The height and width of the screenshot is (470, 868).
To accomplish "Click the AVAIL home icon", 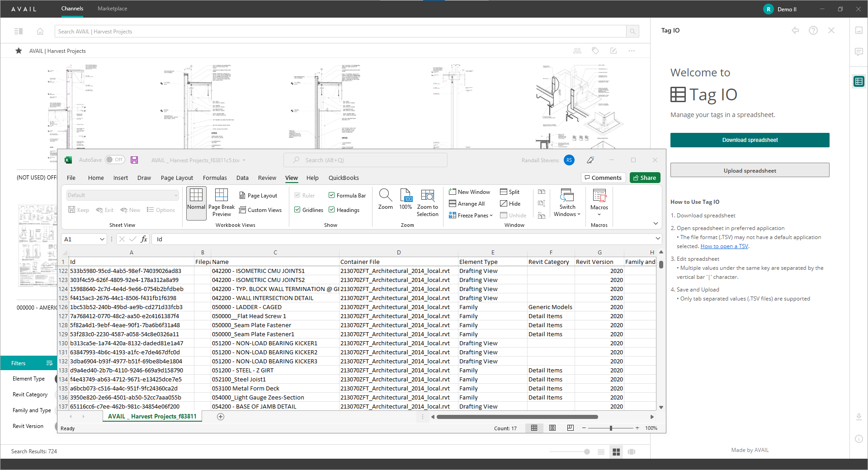I will tap(40, 31).
